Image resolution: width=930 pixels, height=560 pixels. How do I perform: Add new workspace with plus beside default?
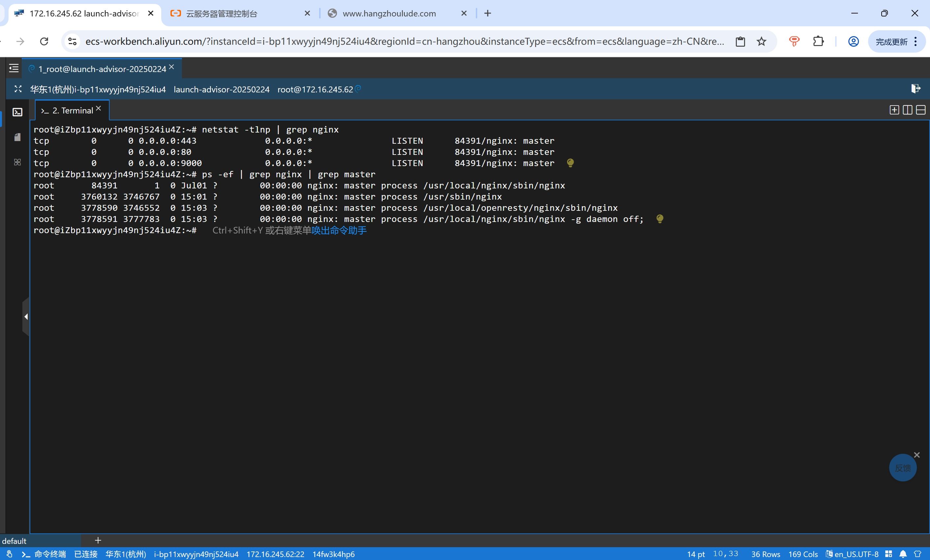point(98,540)
